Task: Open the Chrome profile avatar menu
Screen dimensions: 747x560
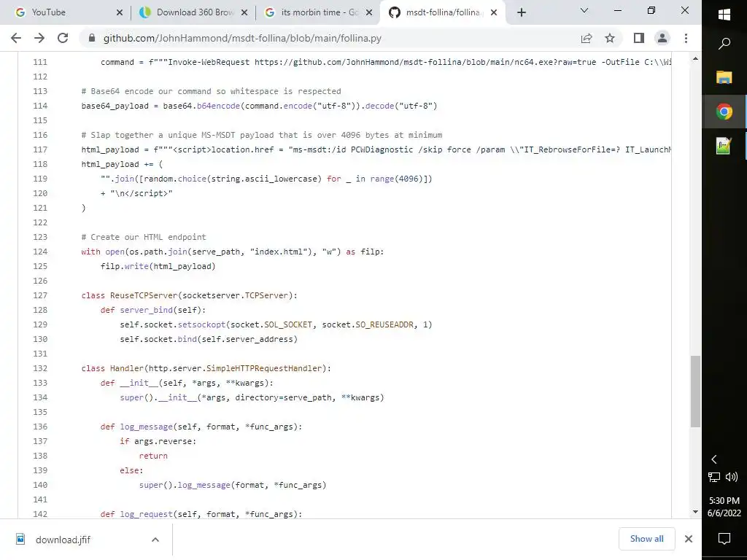Action: (662, 38)
